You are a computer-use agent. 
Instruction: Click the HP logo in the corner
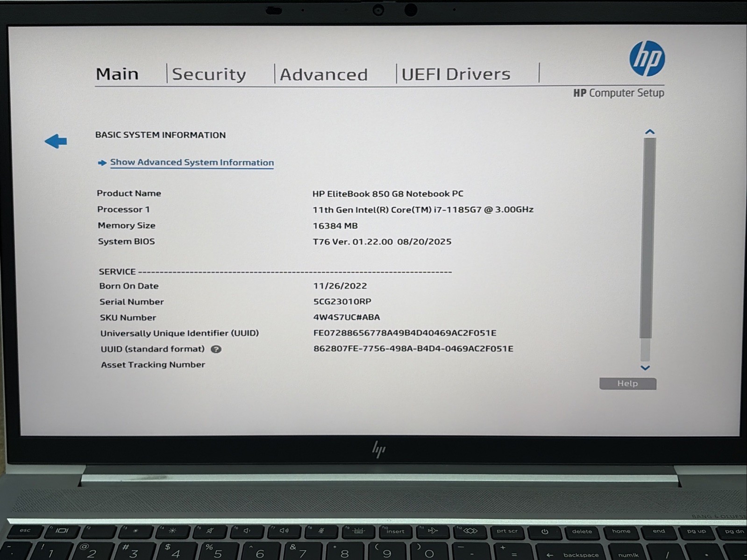point(647,58)
